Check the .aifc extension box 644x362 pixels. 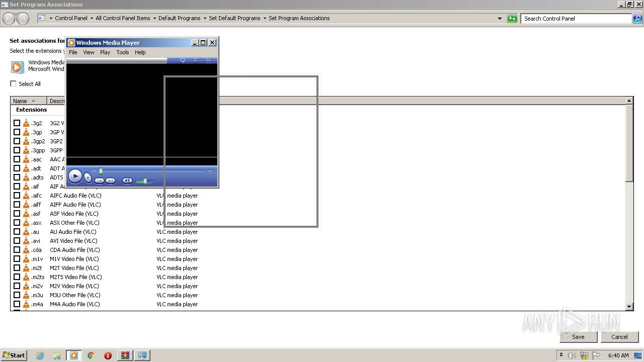17,196
